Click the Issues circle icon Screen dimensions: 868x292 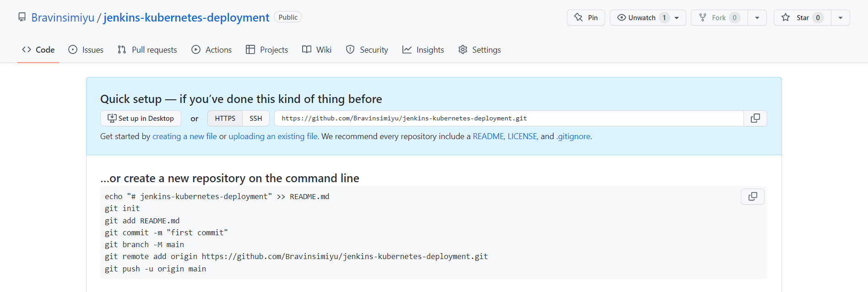pyautogui.click(x=73, y=49)
